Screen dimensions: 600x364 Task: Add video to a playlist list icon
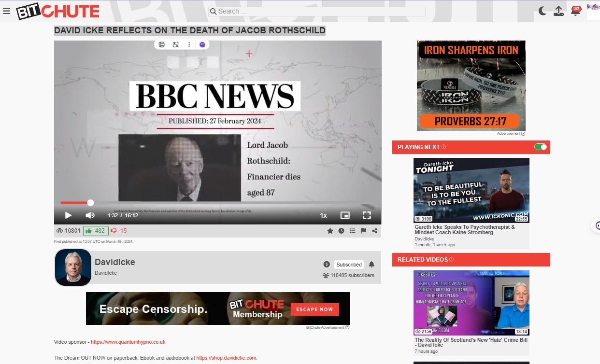pos(352,231)
